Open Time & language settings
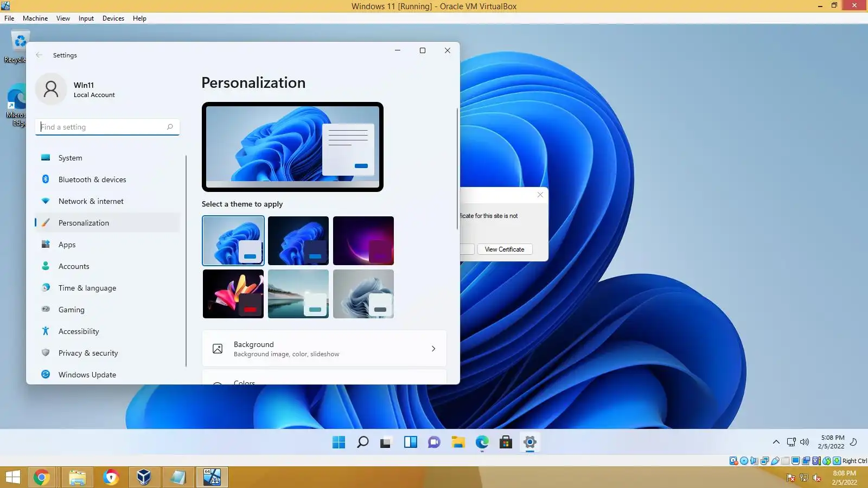 click(107, 288)
